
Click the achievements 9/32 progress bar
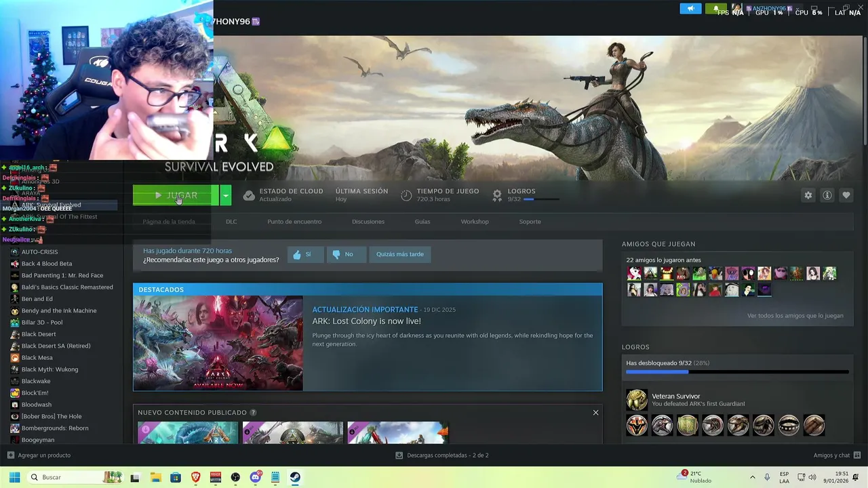click(737, 372)
